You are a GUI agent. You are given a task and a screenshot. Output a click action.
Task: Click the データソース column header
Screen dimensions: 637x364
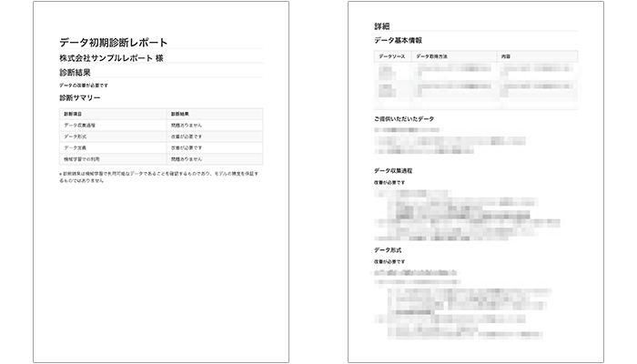click(x=393, y=57)
